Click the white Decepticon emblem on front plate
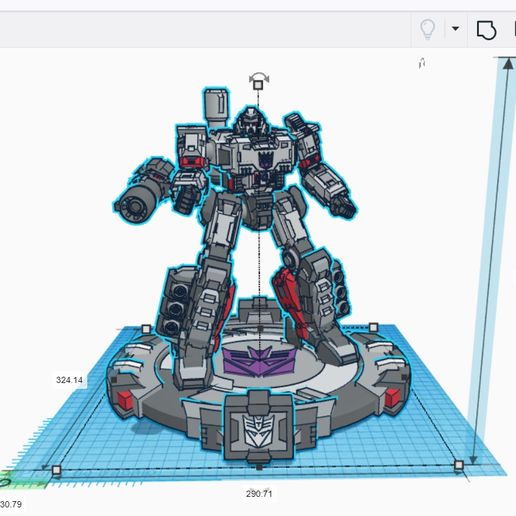This screenshot has height=516, width=516. click(259, 431)
